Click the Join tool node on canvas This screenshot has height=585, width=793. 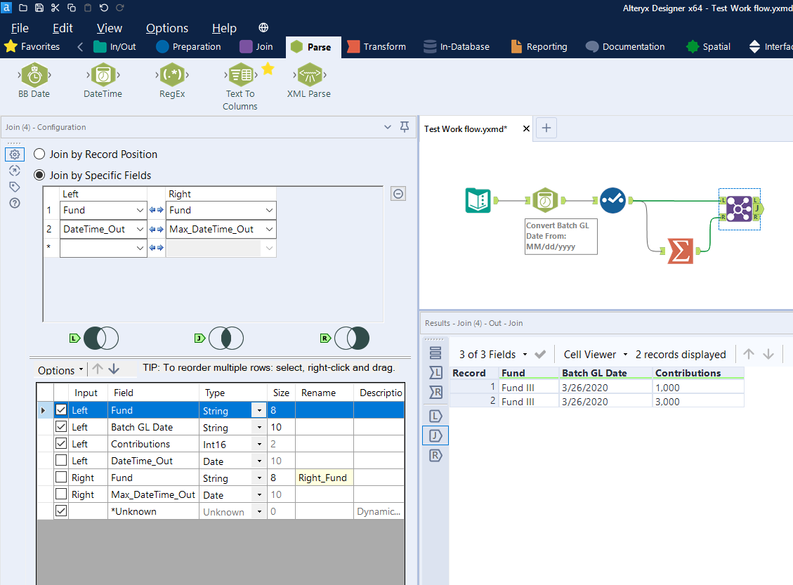click(739, 209)
